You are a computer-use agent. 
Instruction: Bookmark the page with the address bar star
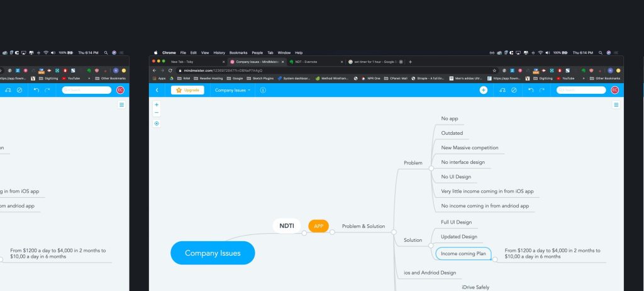496,71
